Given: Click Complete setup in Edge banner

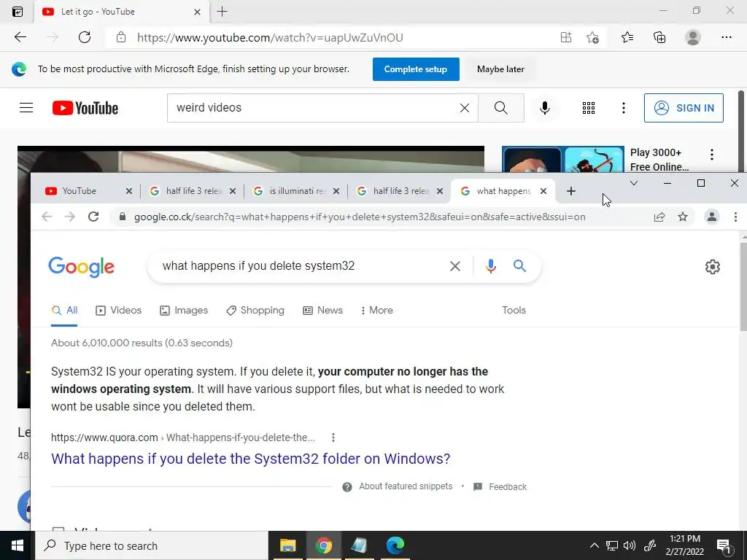Looking at the screenshot, I should (x=415, y=69).
